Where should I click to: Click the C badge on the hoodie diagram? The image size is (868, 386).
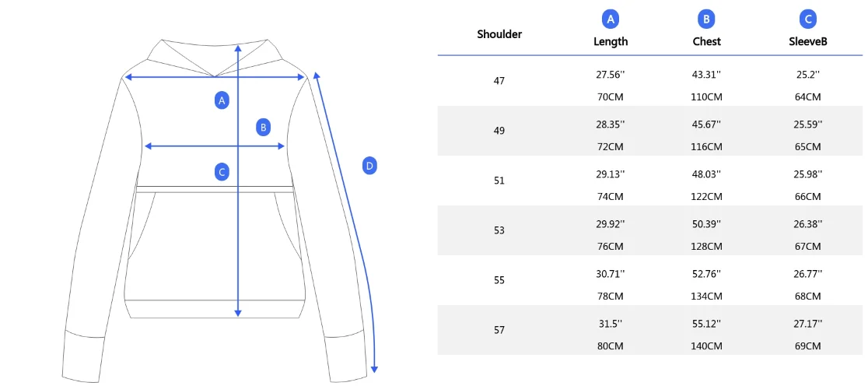[222, 172]
